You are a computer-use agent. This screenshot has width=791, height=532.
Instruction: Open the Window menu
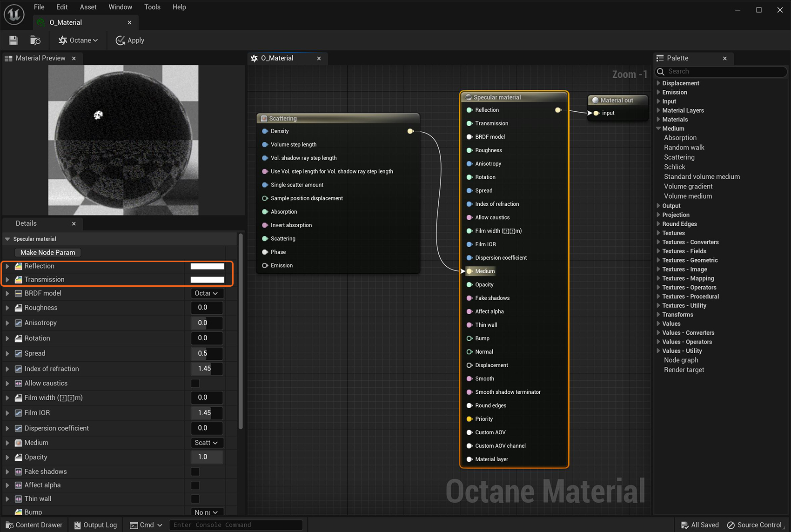pos(120,7)
